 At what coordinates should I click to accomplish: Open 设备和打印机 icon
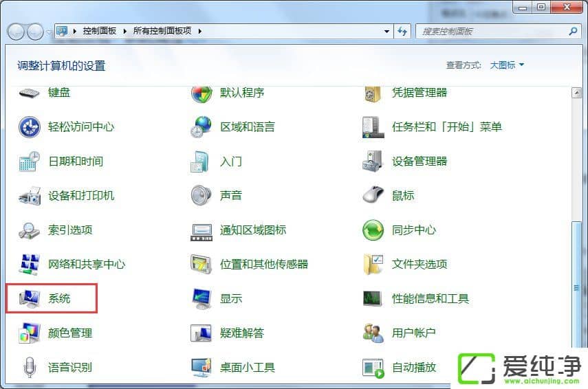pyautogui.click(x=29, y=196)
